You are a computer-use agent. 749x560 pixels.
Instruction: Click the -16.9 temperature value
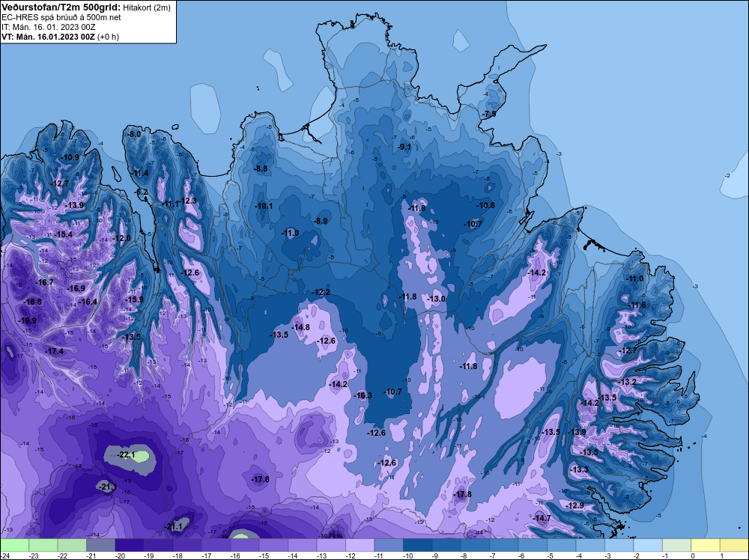76,288
